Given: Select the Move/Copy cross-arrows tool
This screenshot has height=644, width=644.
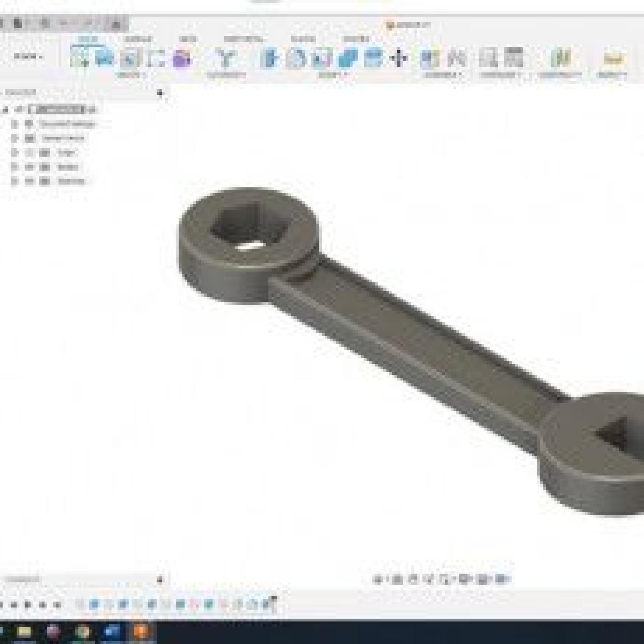Looking at the screenshot, I should [399, 58].
